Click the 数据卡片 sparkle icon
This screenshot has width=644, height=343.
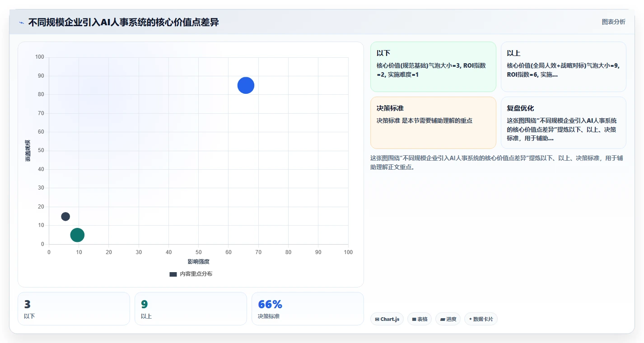(x=471, y=320)
